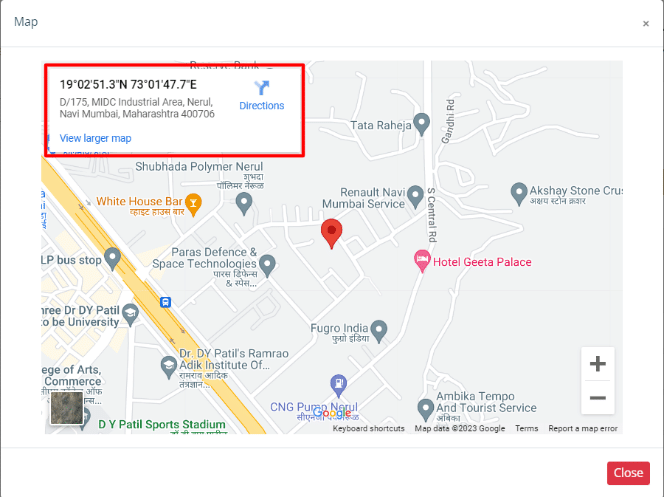This screenshot has height=497, width=664.
Task: Open the Terms link on map
Action: pyautogui.click(x=526, y=428)
